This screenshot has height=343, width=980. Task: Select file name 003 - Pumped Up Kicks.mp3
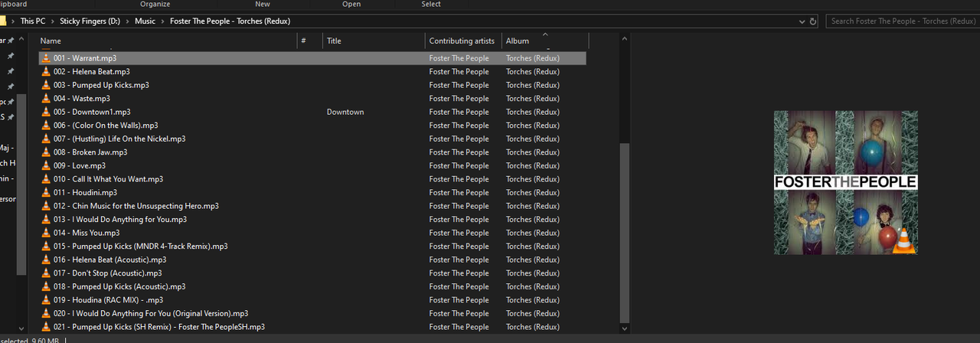[101, 85]
